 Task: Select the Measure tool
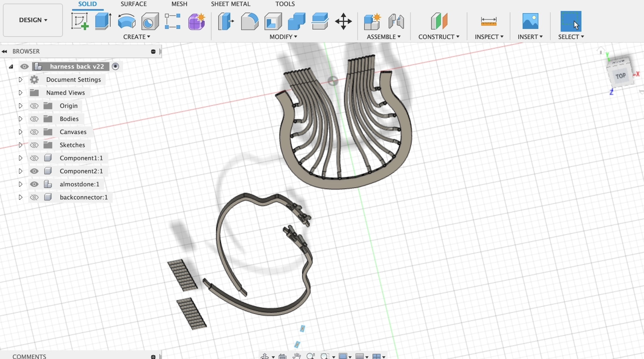click(x=489, y=21)
